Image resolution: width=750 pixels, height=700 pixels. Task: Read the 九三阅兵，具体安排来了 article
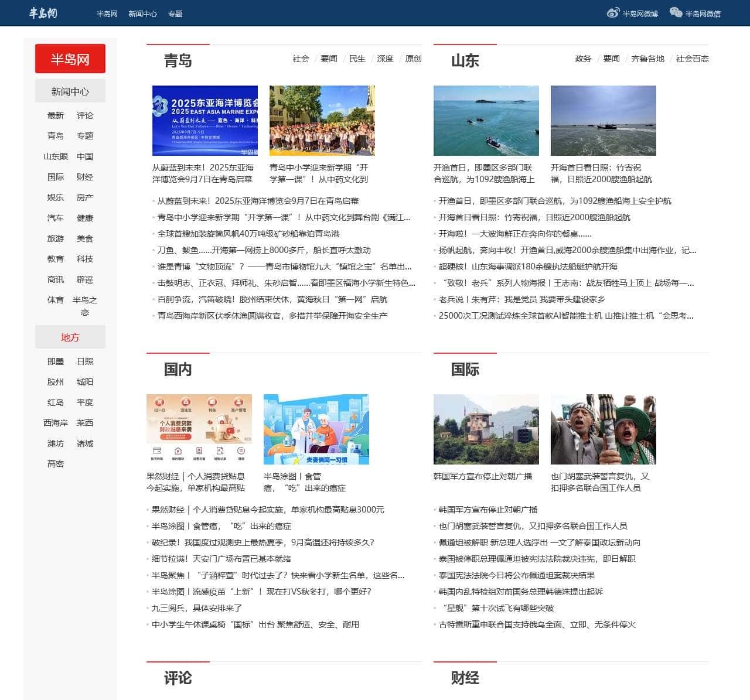tap(196, 608)
